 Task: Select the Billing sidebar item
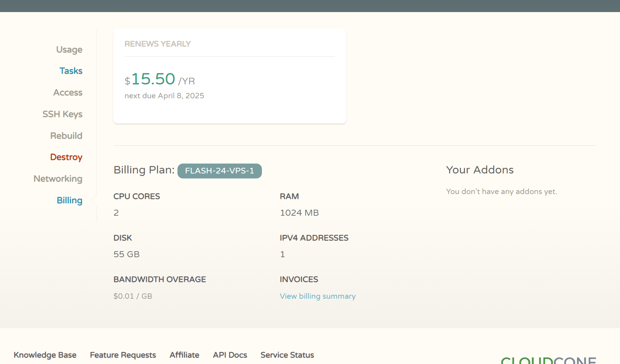pos(70,200)
